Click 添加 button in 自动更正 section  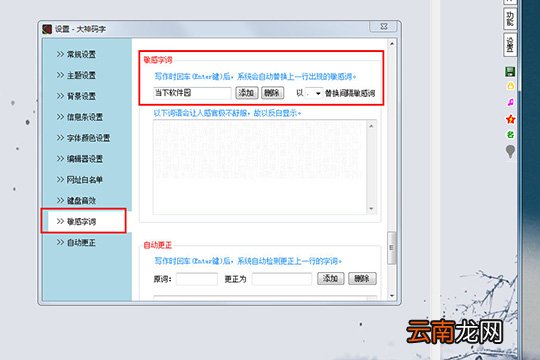[331, 279]
